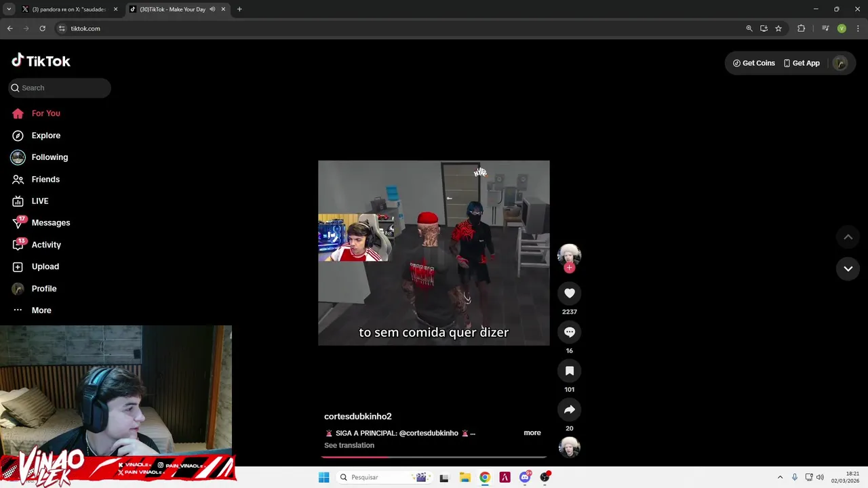
Task: Click the playing video area
Action: pos(434,253)
